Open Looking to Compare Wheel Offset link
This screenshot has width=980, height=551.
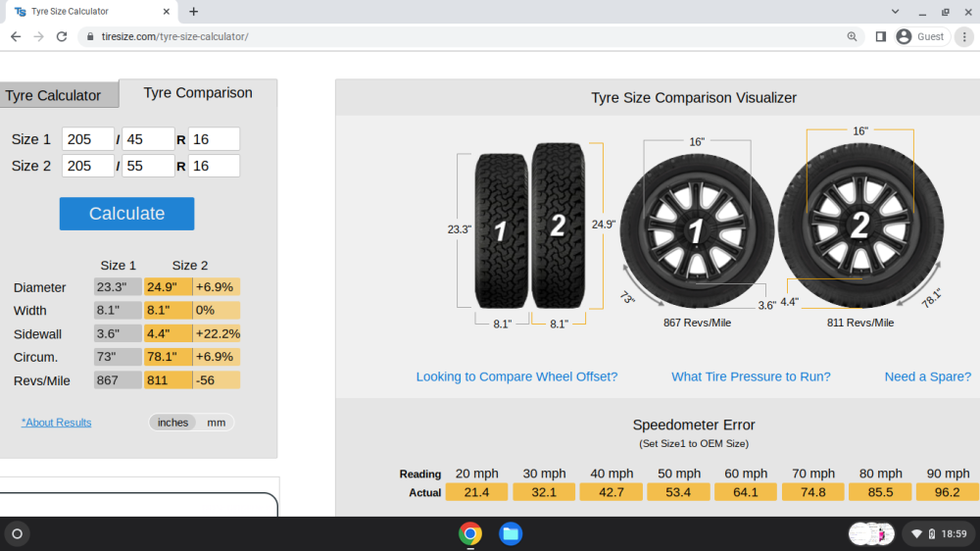coord(516,376)
